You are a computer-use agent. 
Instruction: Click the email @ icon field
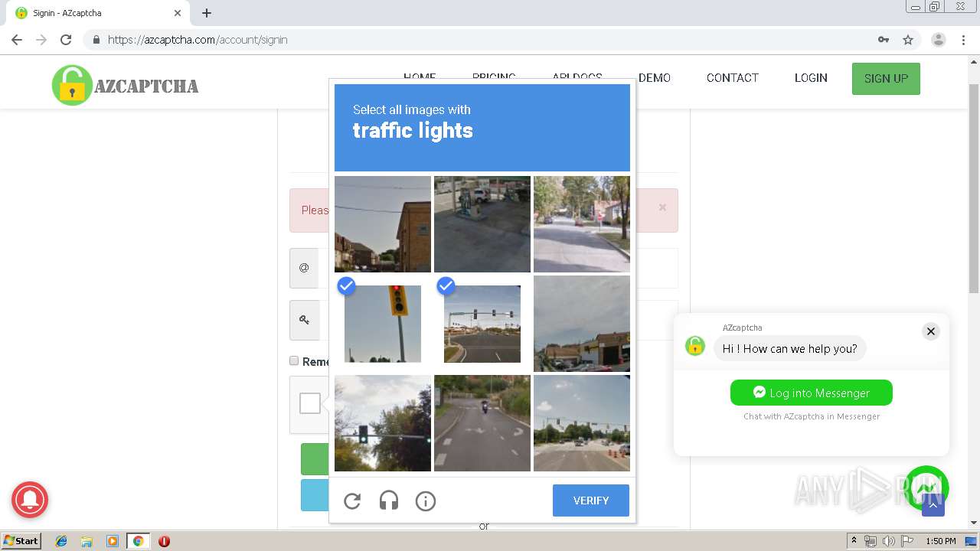click(x=304, y=268)
